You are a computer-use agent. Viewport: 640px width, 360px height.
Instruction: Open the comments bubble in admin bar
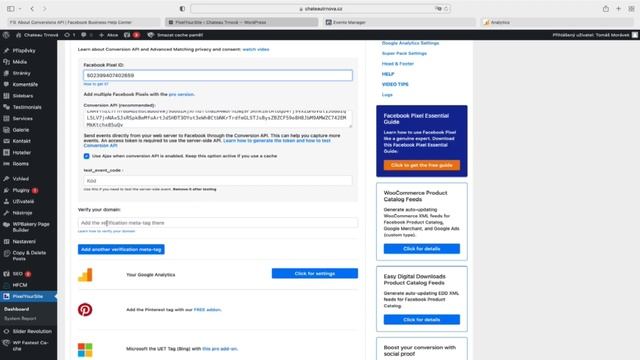86,35
